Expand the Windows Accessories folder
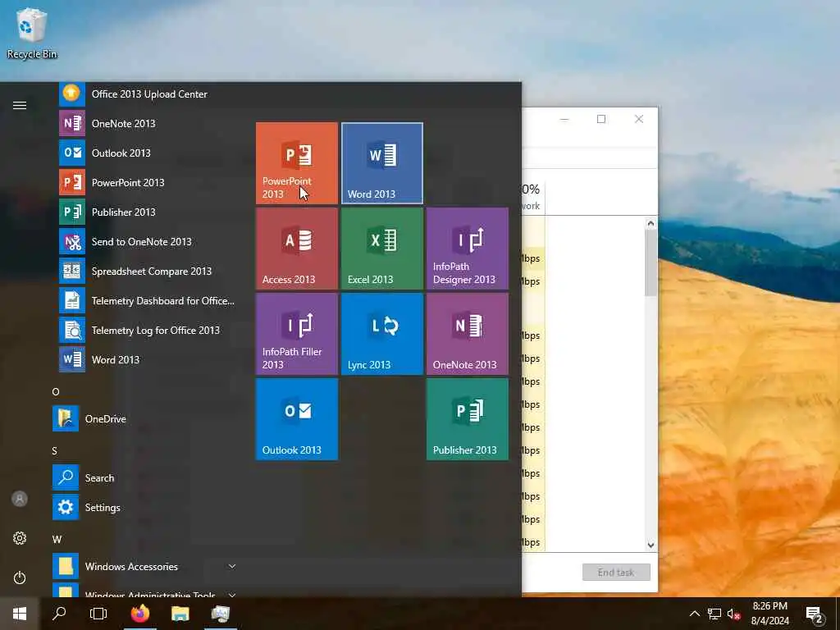This screenshot has height=630, width=840. (x=146, y=567)
